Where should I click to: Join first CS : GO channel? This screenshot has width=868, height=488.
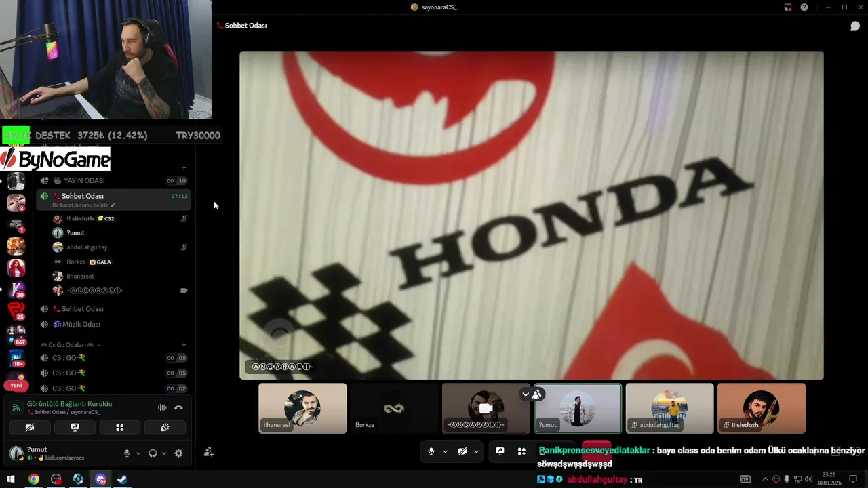[x=113, y=358]
